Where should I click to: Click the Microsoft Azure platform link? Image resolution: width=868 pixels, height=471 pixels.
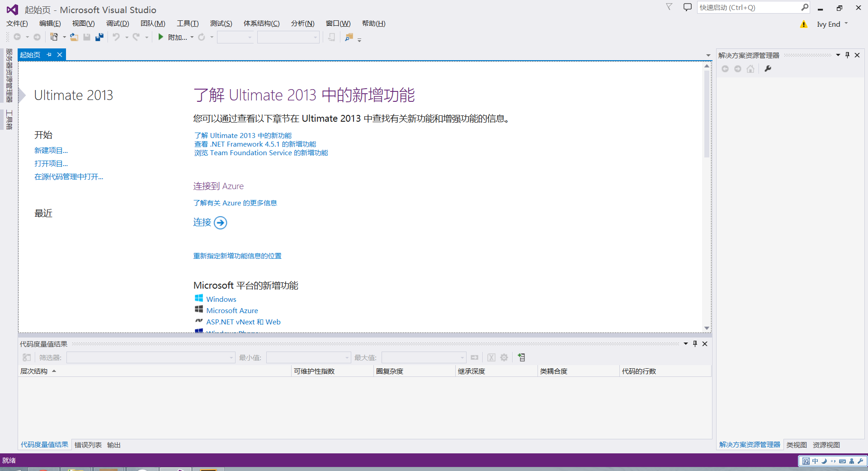point(232,311)
